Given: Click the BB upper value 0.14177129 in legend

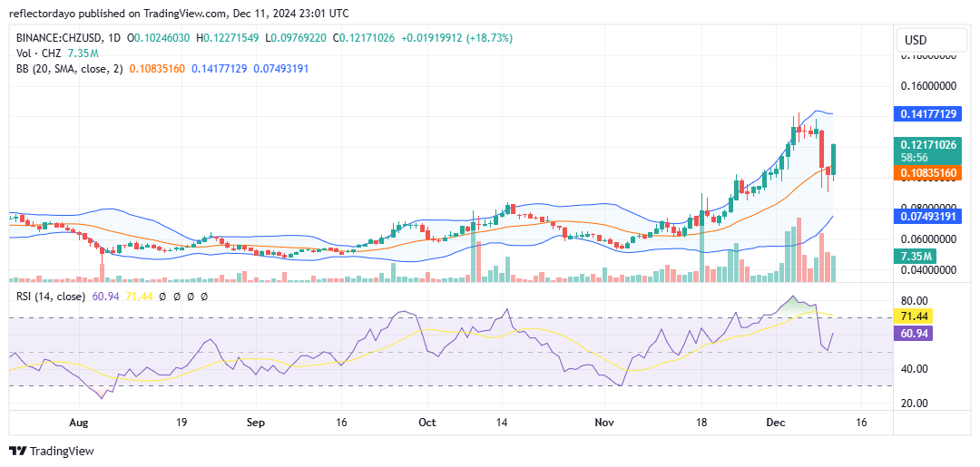Looking at the screenshot, I should point(218,69).
